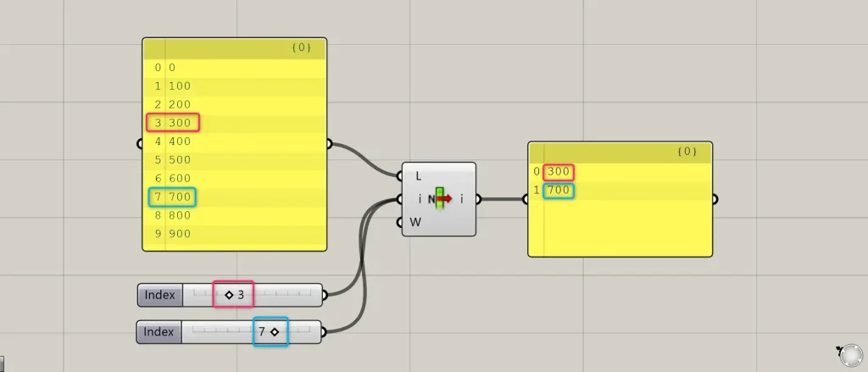Screen dimensions: 868x372
Task: Click the i output grip of List Item
Action: [478, 199]
